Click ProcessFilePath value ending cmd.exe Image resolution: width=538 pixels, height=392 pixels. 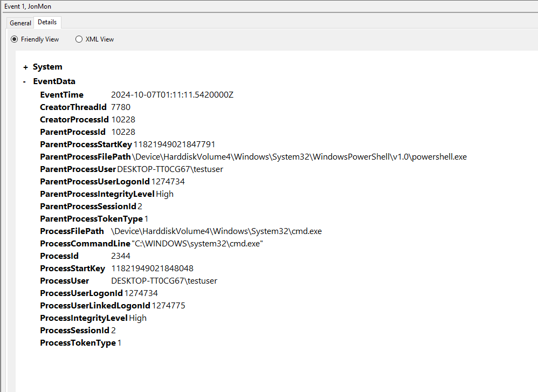point(217,231)
